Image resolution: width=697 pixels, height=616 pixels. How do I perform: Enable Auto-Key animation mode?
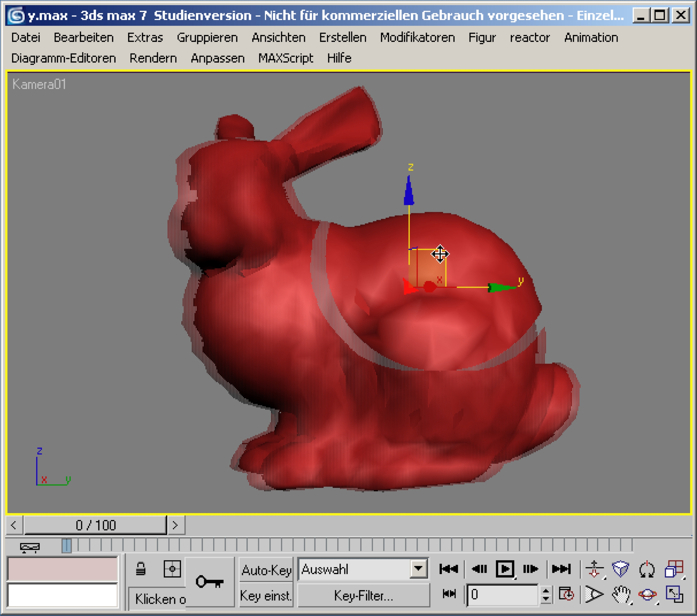266,570
